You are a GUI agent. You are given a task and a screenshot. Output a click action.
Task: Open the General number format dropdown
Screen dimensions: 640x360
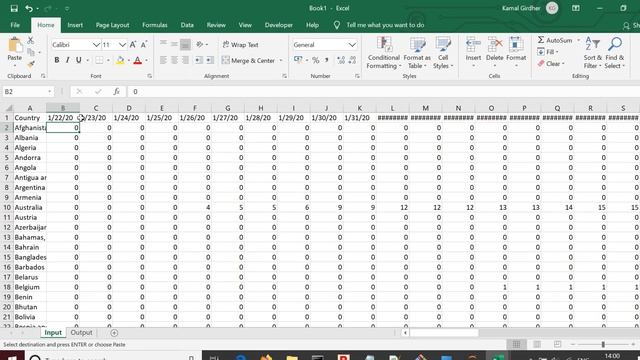(x=352, y=44)
